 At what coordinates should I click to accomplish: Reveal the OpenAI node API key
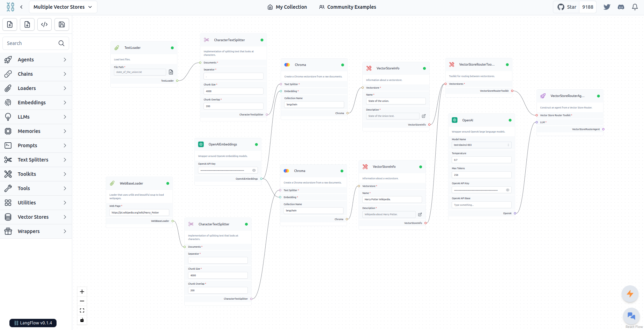[x=508, y=190]
